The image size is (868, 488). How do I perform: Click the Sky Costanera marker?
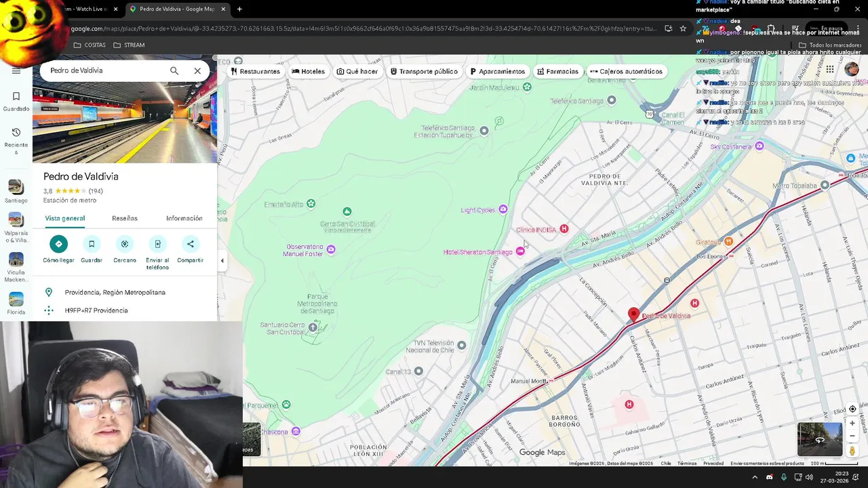(759, 146)
